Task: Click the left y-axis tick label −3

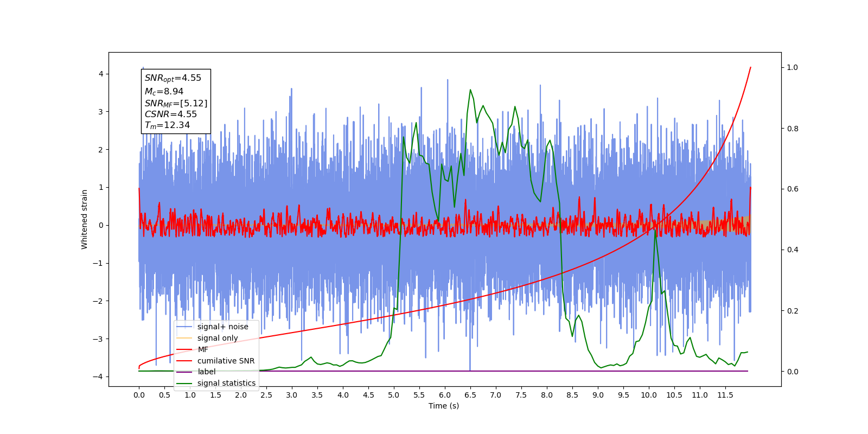Action: [x=98, y=339]
